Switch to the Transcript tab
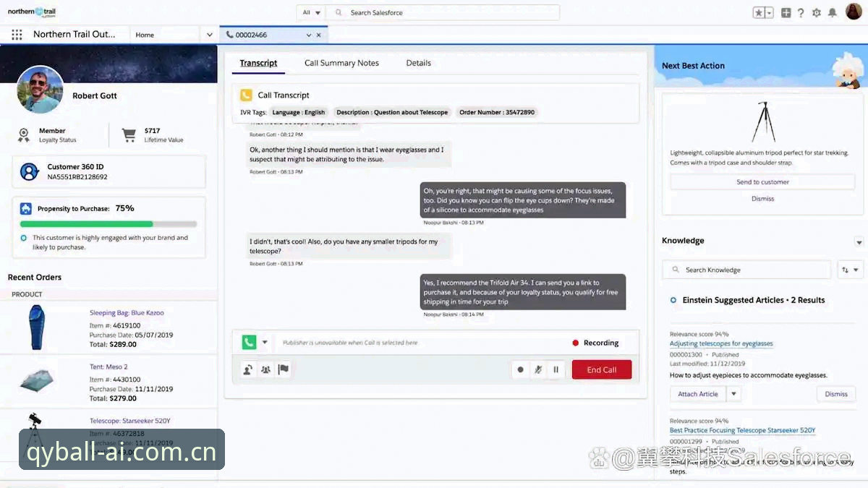This screenshot has width=868, height=488. coord(258,63)
